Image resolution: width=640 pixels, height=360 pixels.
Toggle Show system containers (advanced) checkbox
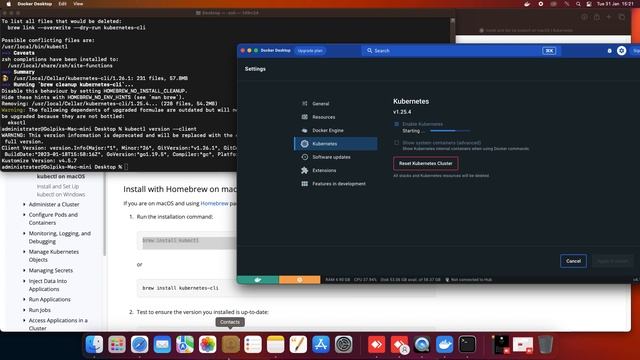396,143
